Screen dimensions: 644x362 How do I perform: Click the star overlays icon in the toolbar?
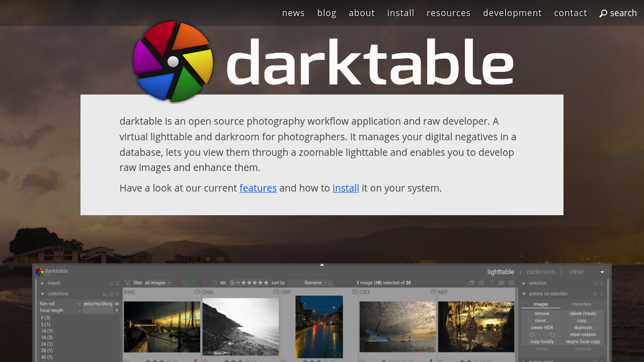click(x=481, y=283)
